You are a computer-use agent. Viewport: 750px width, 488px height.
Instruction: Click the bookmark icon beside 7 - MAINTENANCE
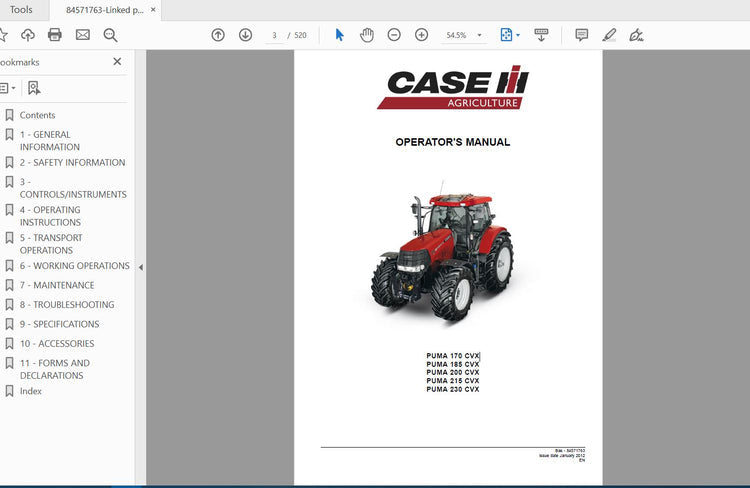click(x=9, y=285)
